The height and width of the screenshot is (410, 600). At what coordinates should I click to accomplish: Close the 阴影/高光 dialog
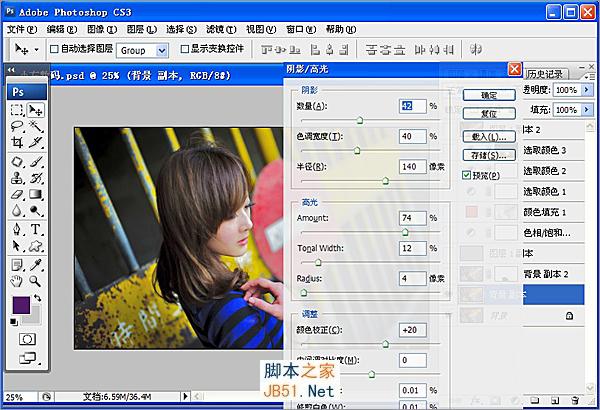tap(514, 69)
